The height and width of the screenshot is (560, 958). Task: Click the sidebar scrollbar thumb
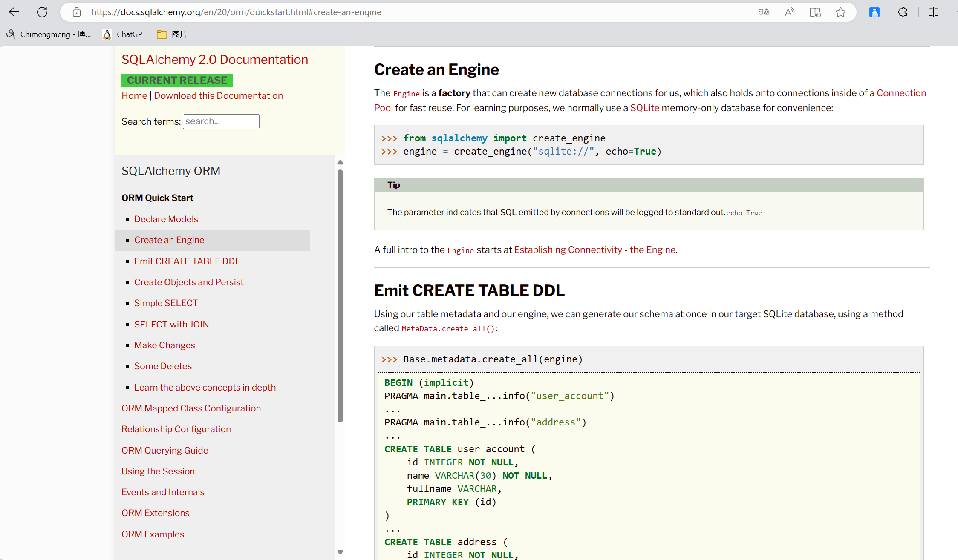tap(340, 296)
